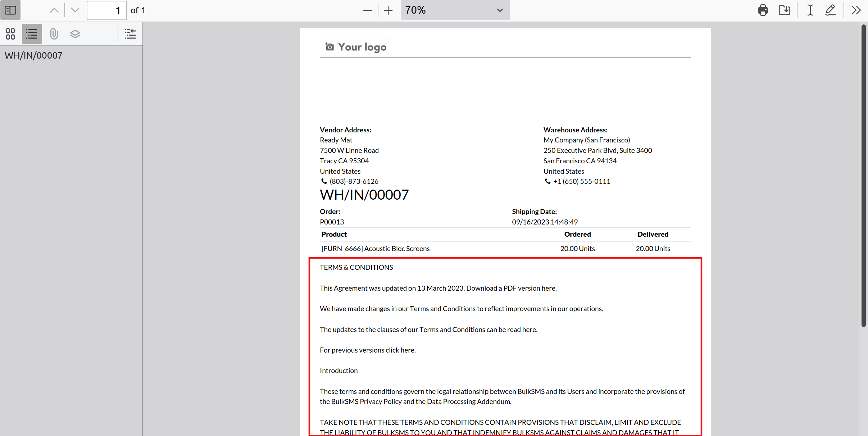Show attachments panel
Image resolution: width=868 pixels, height=436 pixels.
coord(54,34)
